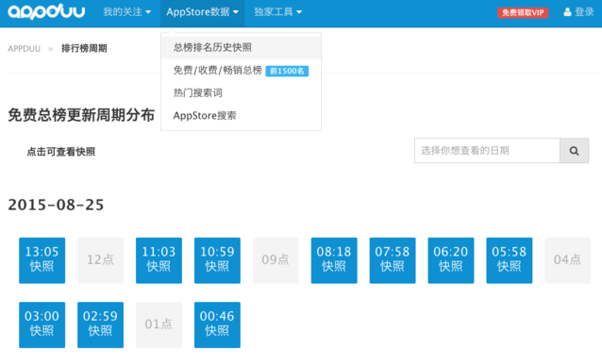Click the APPDUU breadcrumb link
Viewport: 602px width, 364px height.
pyautogui.click(x=24, y=49)
